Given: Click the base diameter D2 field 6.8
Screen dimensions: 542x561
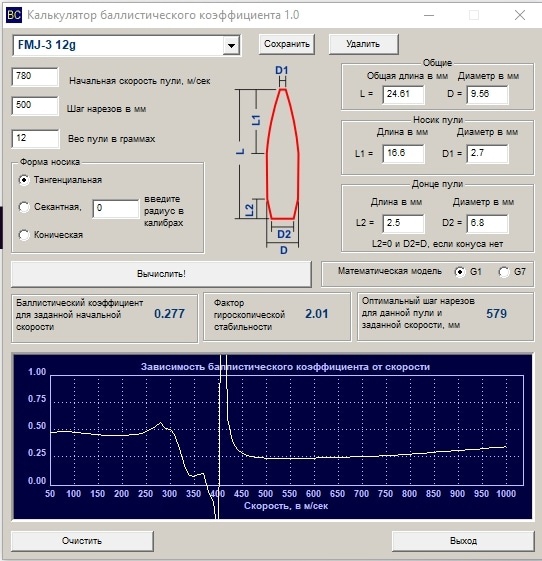Looking at the screenshot, I should click(x=487, y=224).
